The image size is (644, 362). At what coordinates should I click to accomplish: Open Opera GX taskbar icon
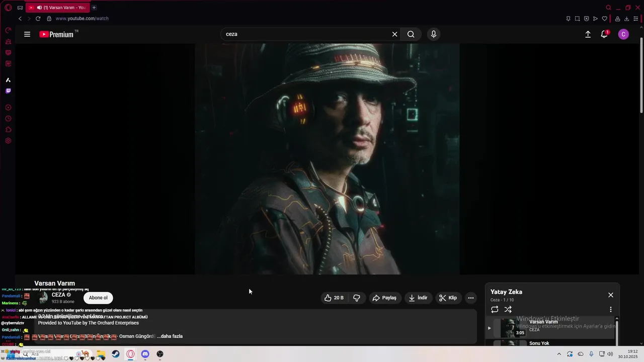[x=130, y=354]
